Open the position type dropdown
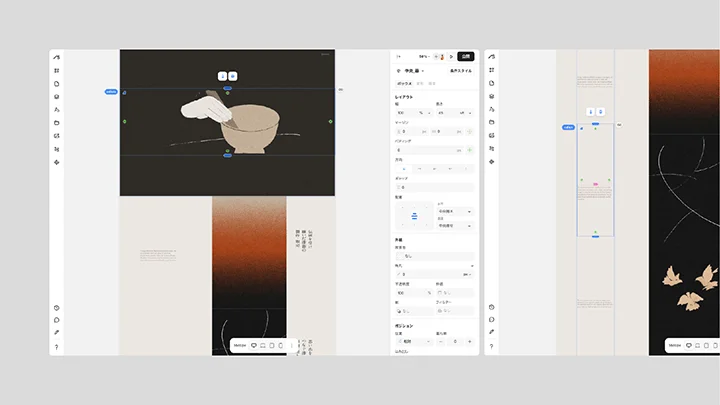This screenshot has width=720, height=405. tap(415, 342)
